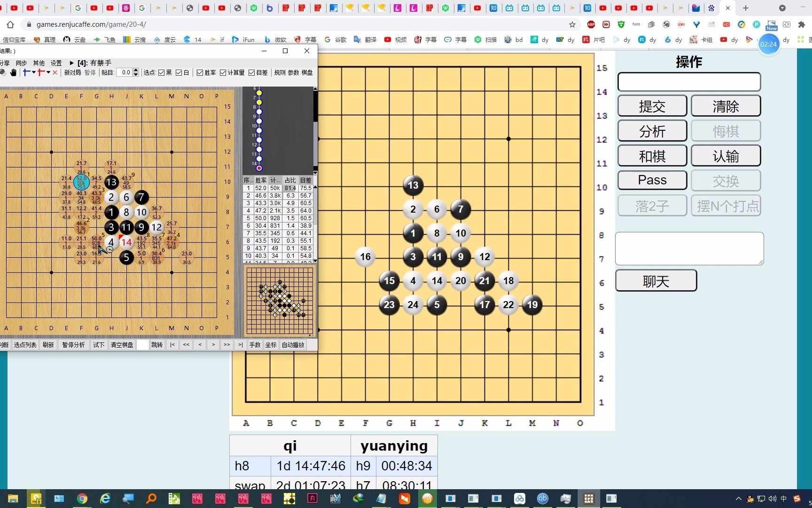This screenshot has height=508, width=812.
Task: Click the last red marker on win-rate timeline
Action: 259,168
